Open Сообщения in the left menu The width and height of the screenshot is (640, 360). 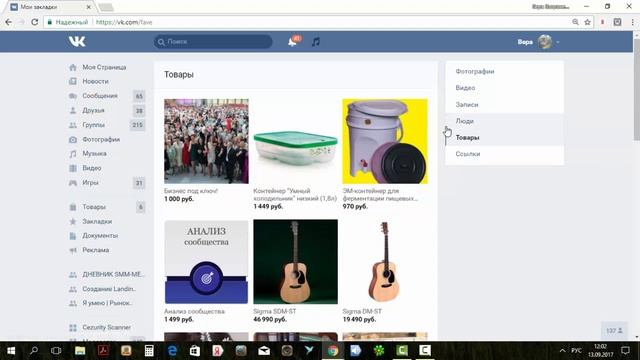(x=100, y=96)
